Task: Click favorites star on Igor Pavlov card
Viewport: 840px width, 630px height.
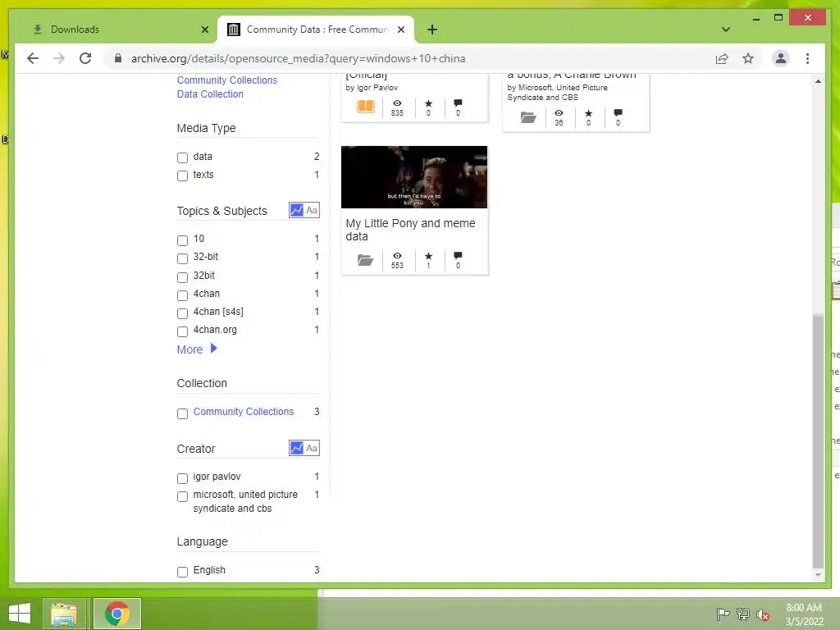Action: 428,103
